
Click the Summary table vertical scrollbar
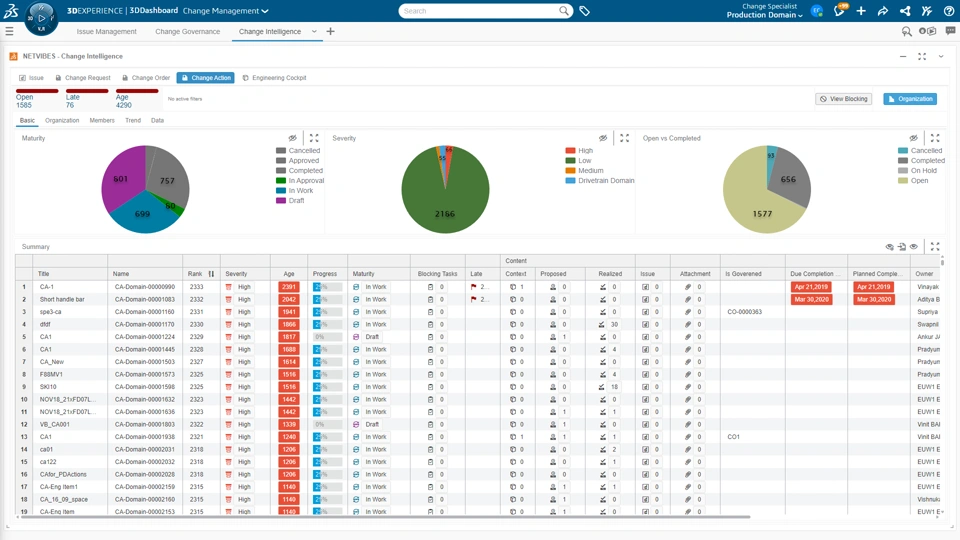942,263
